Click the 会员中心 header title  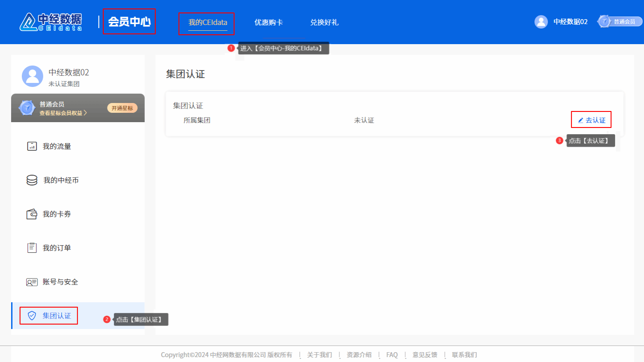click(x=129, y=21)
